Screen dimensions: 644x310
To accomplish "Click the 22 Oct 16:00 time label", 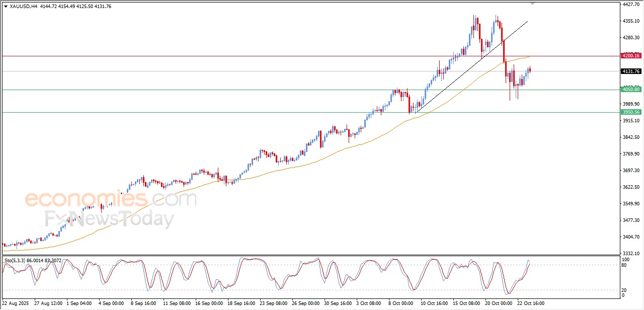I will pyautogui.click(x=531, y=303).
